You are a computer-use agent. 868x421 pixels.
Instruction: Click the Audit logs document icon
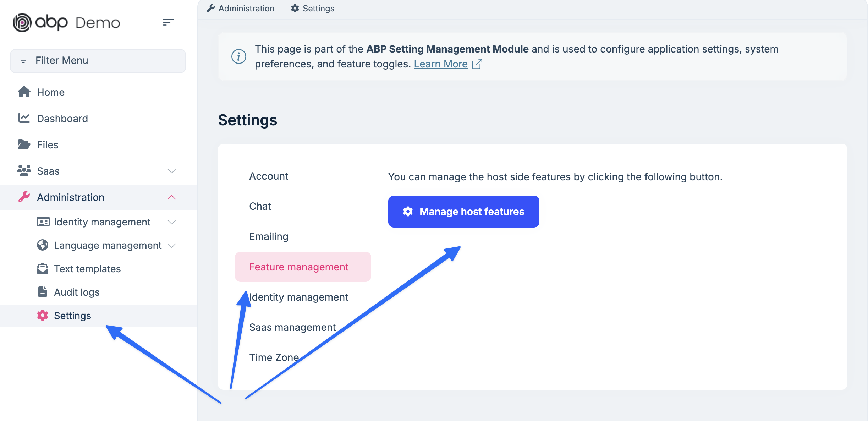pyautogui.click(x=43, y=292)
